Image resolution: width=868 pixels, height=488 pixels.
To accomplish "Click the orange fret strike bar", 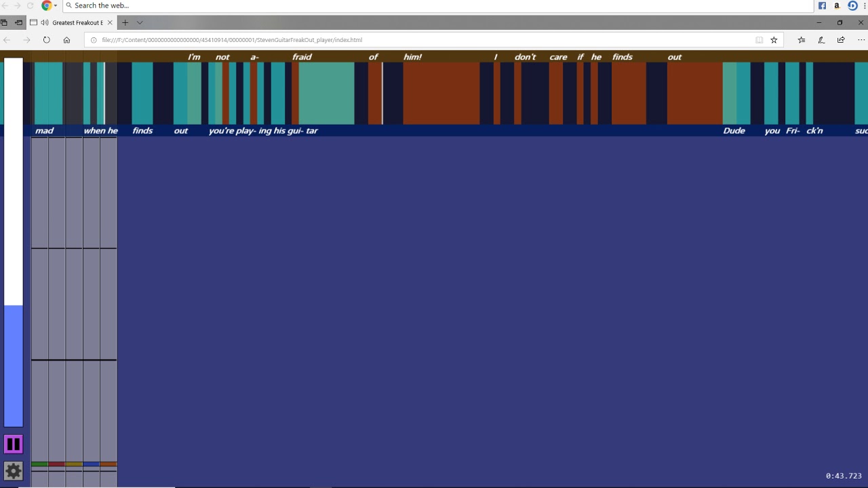I will [108, 464].
